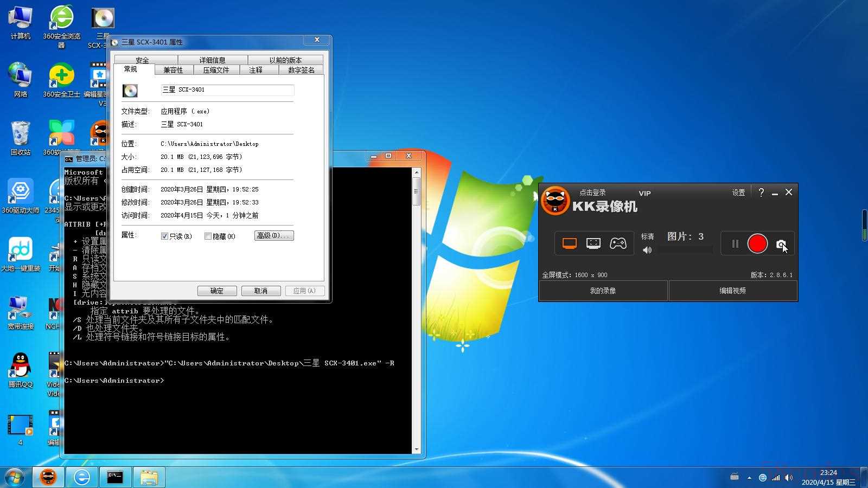Switch to the 兼容性 tab
Image resolution: width=868 pixels, height=488 pixels.
173,70
